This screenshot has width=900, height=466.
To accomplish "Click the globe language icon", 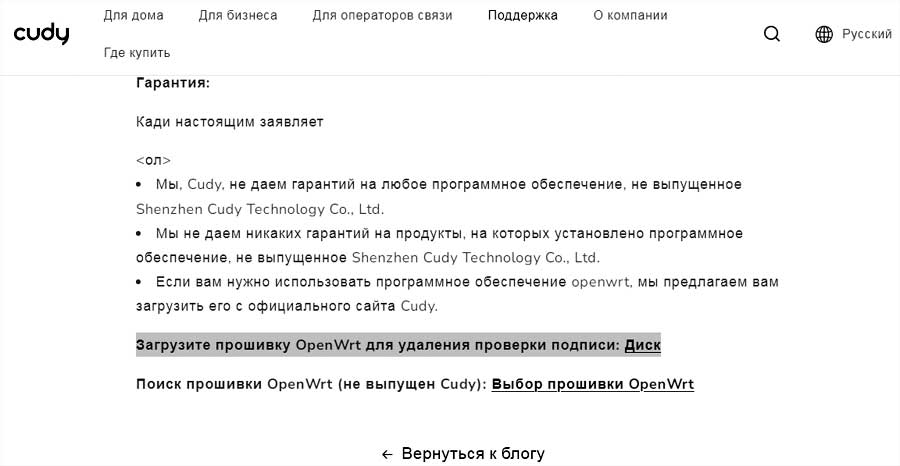I will tap(824, 34).
